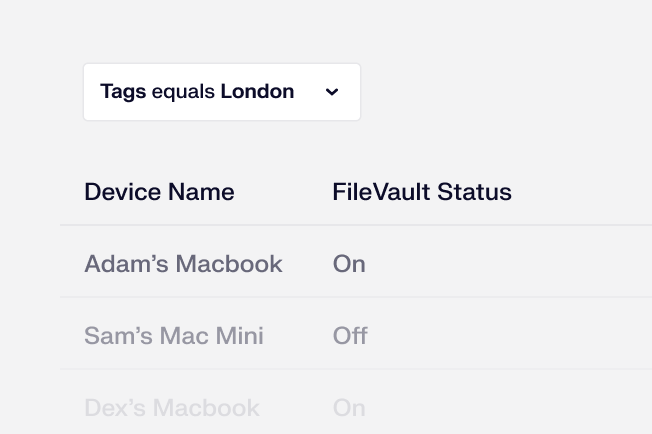Screen dimensions: 652x434
Task: Sort by the Device Name column header
Action: (x=159, y=192)
